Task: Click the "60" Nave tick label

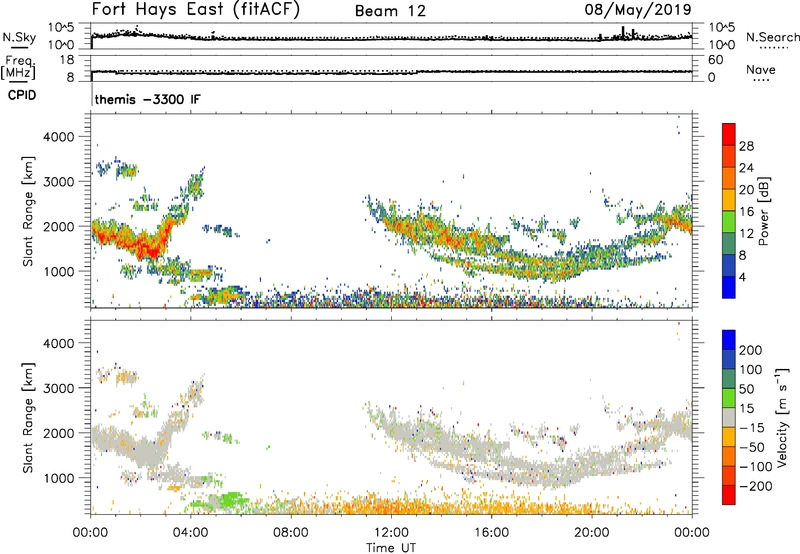Action: (716, 60)
